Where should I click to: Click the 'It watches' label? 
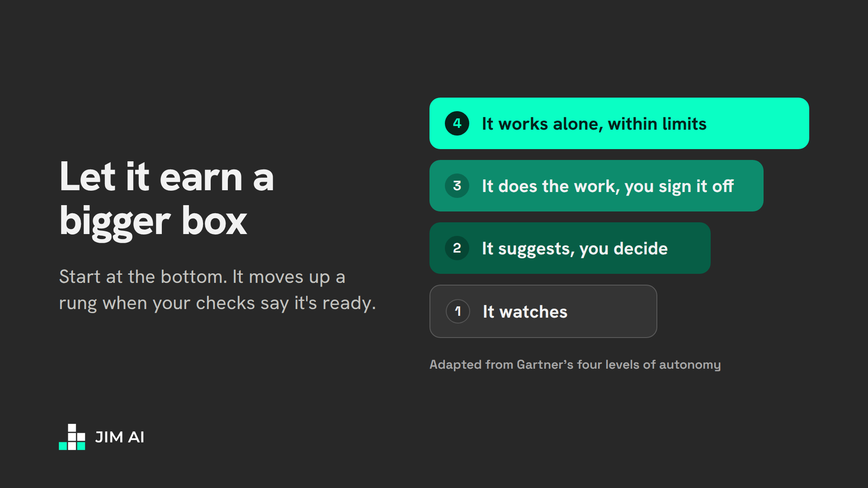point(525,312)
